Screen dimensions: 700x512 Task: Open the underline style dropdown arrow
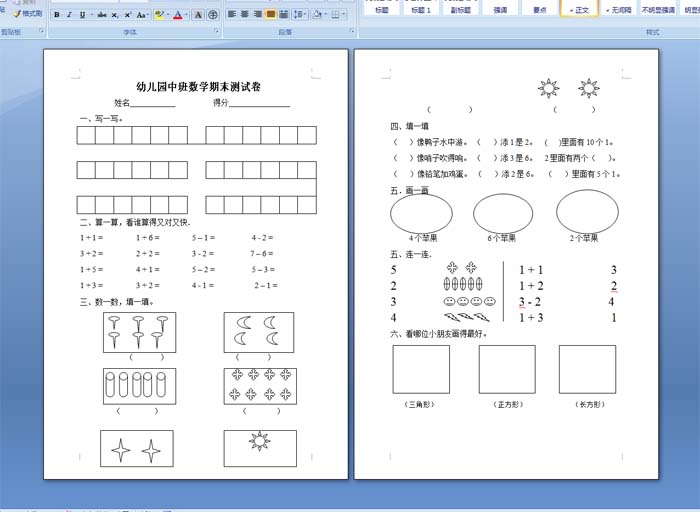point(92,15)
